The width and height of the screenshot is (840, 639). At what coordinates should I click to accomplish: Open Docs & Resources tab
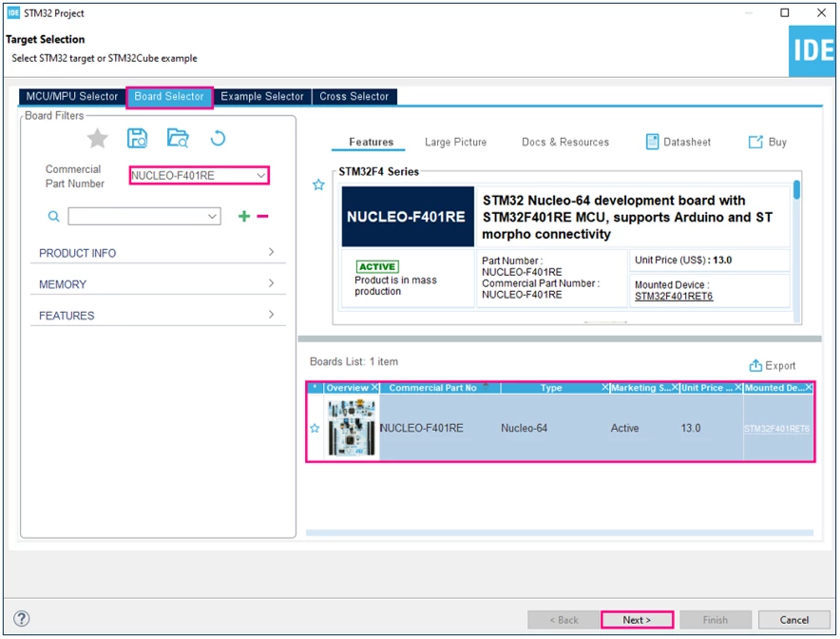[x=565, y=142]
